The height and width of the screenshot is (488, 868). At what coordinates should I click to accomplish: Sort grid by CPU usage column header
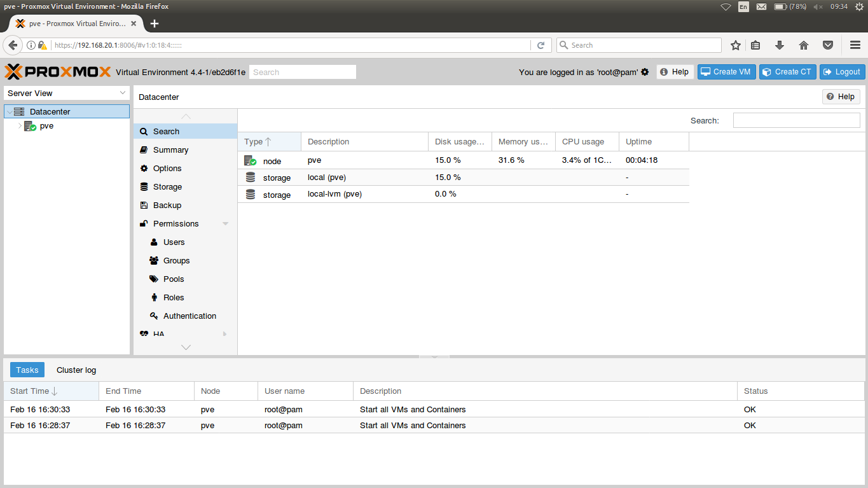pos(588,142)
